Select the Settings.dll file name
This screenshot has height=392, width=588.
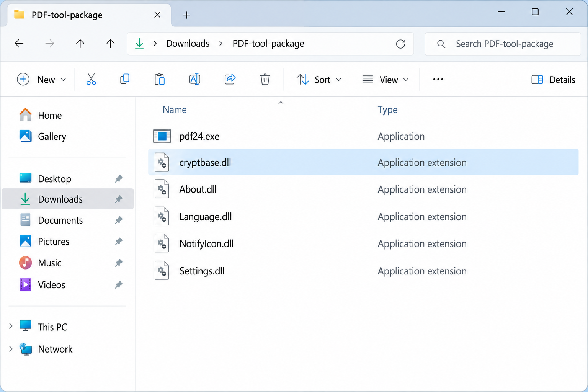(x=202, y=271)
